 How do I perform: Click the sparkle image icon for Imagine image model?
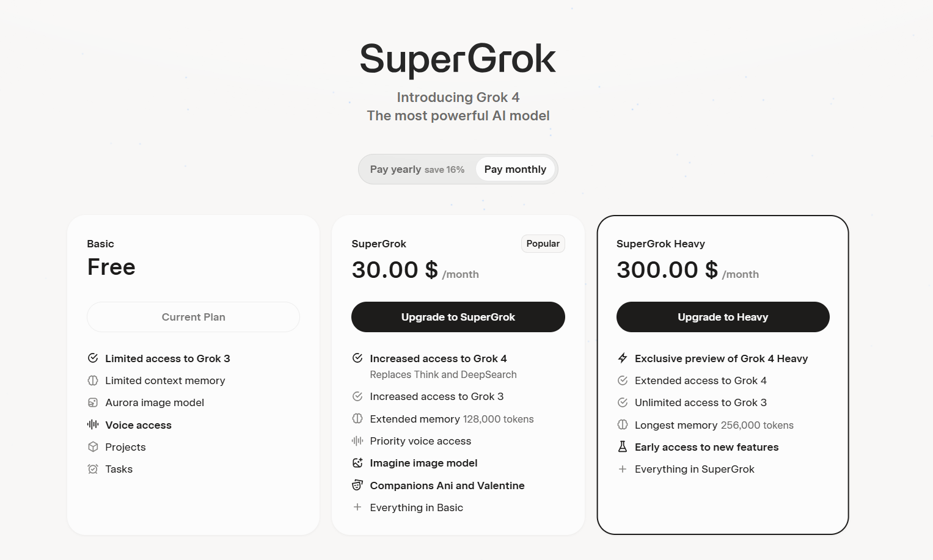(x=357, y=463)
